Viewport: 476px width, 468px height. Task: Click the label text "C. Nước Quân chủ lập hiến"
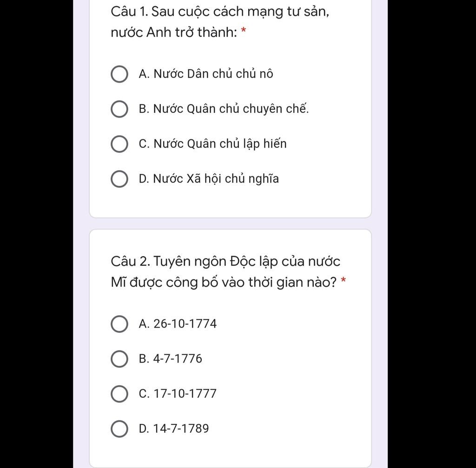click(212, 144)
